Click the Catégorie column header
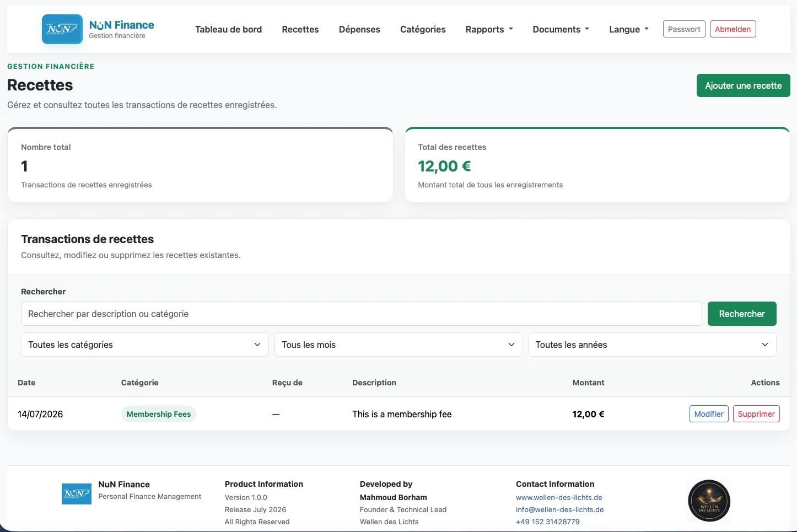 coord(140,383)
